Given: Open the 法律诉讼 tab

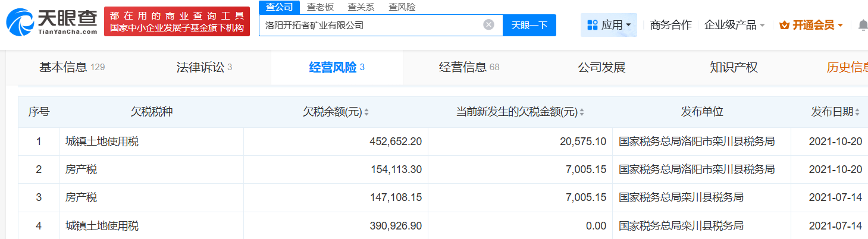Looking at the screenshot, I should pyautogui.click(x=204, y=67).
